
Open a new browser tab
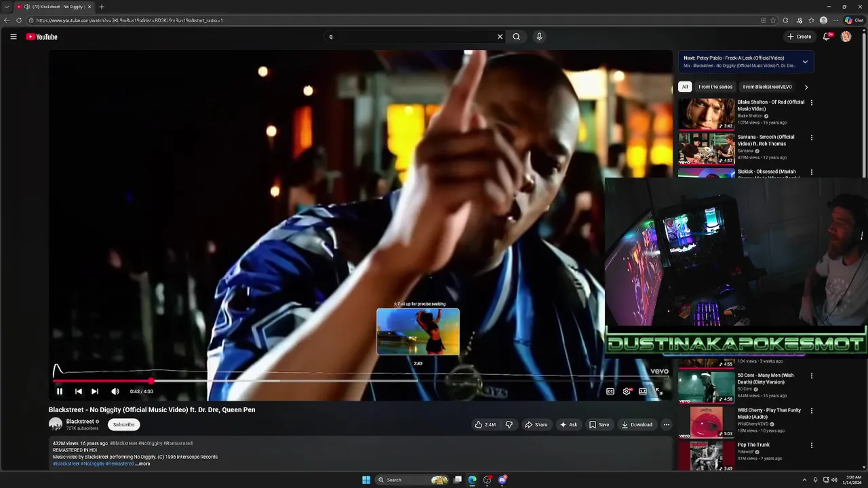(x=101, y=7)
